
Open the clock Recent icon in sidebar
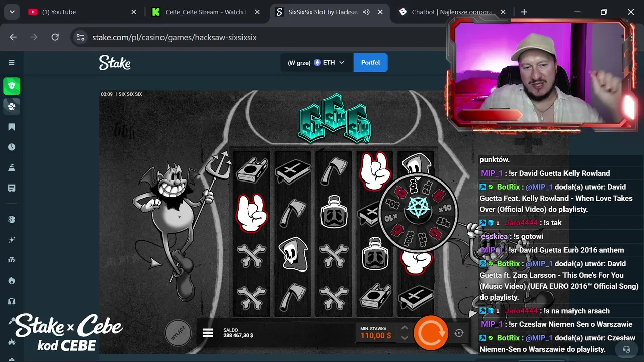click(x=12, y=147)
